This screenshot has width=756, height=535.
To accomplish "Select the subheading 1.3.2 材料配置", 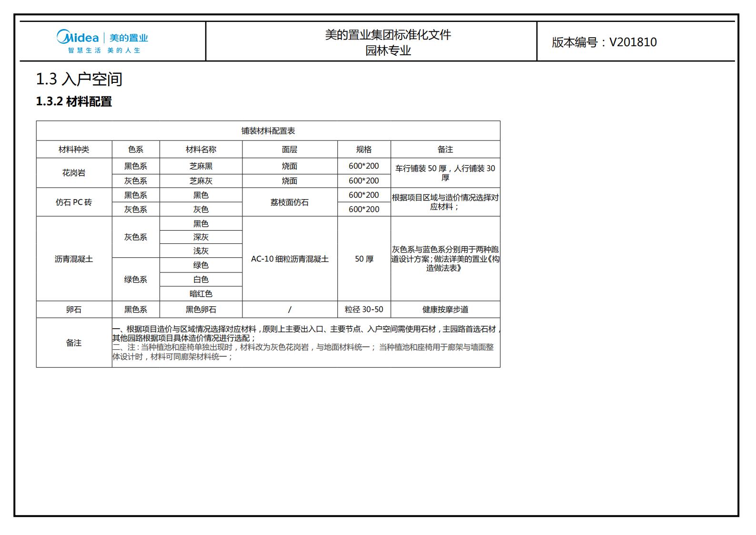I will tap(74, 101).
